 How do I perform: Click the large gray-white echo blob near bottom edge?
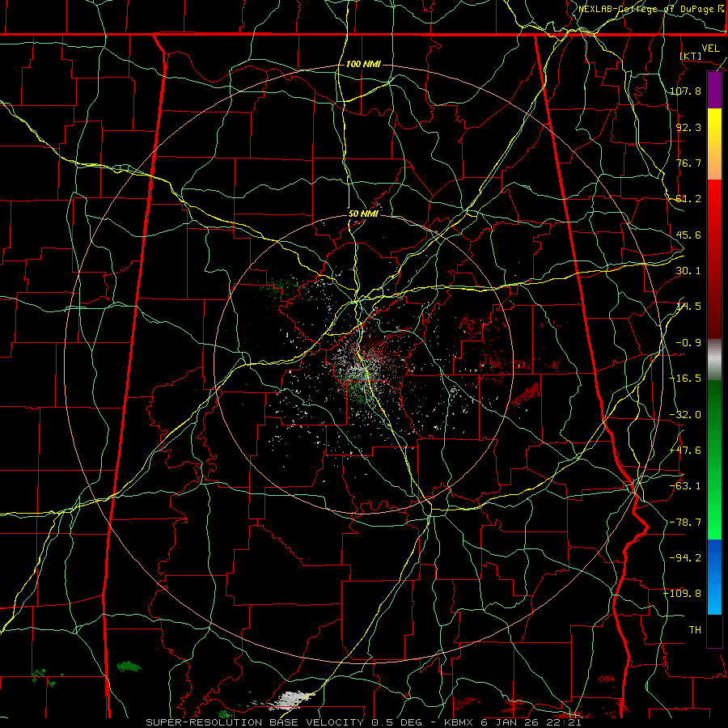coord(293,700)
